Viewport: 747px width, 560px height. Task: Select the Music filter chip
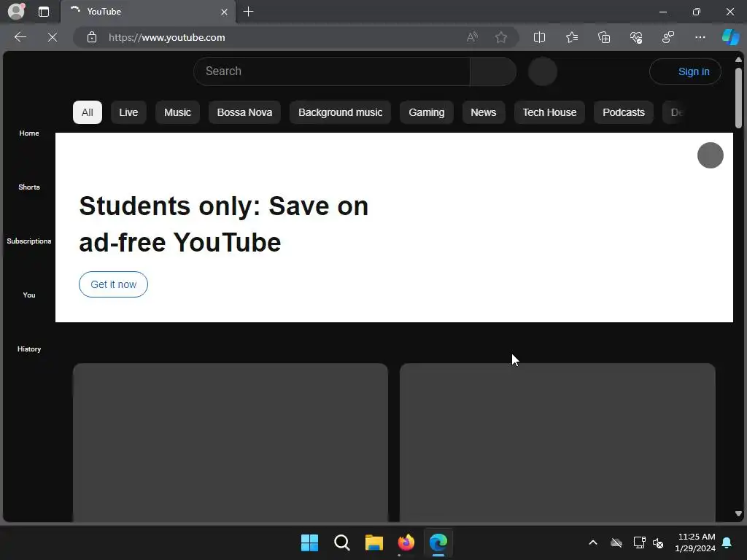click(178, 112)
